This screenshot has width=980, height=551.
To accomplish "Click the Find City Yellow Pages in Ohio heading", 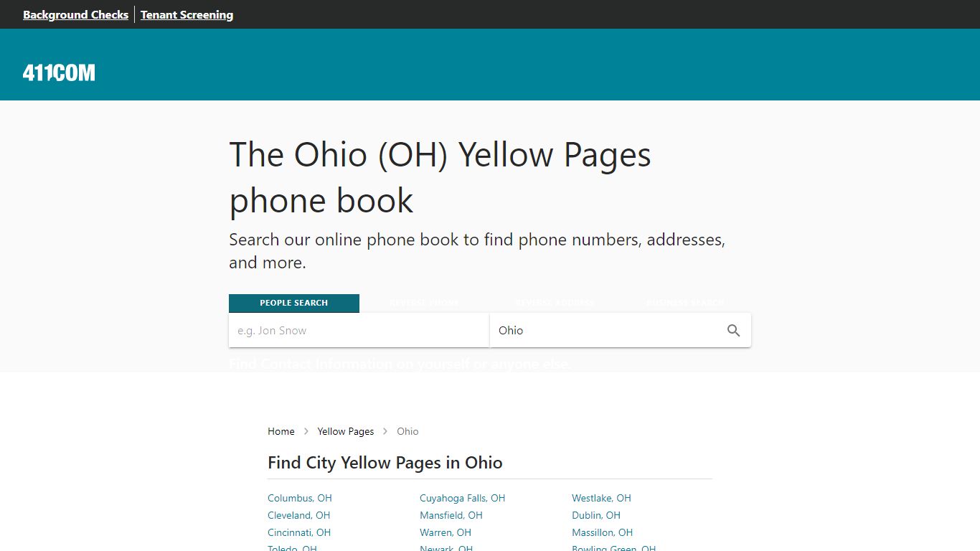I will click(x=385, y=463).
